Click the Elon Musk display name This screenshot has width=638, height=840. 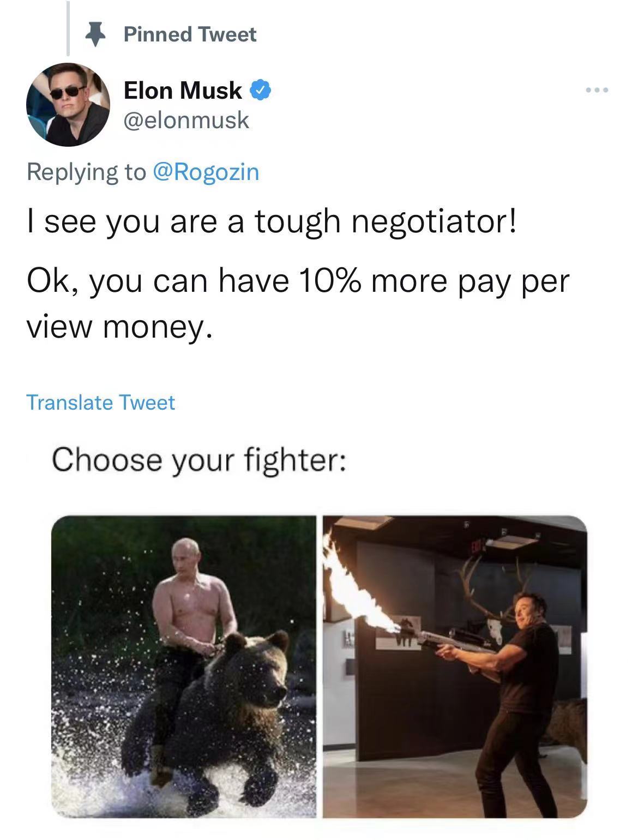pyautogui.click(x=183, y=90)
